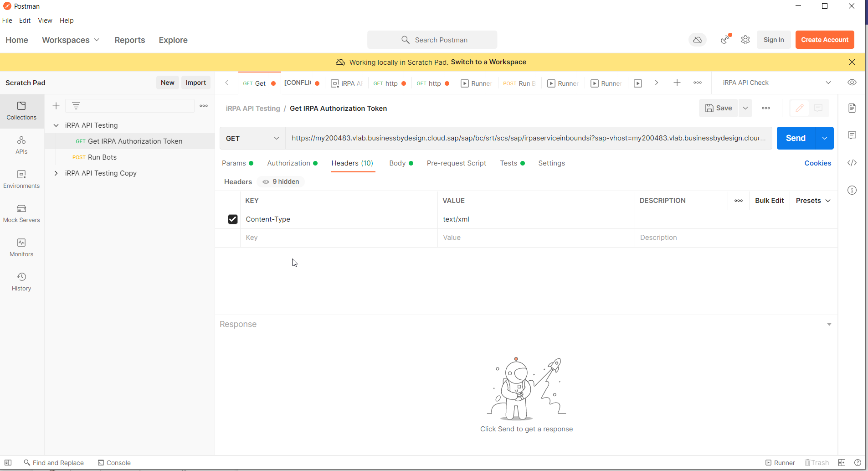This screenshot has width=868, height=471.
Task: Open the Environments sidebar panel
Action: tap(21, 179)
